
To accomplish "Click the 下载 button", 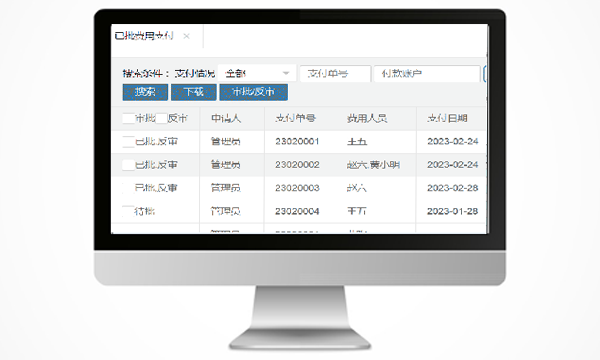I will [194, 92].
